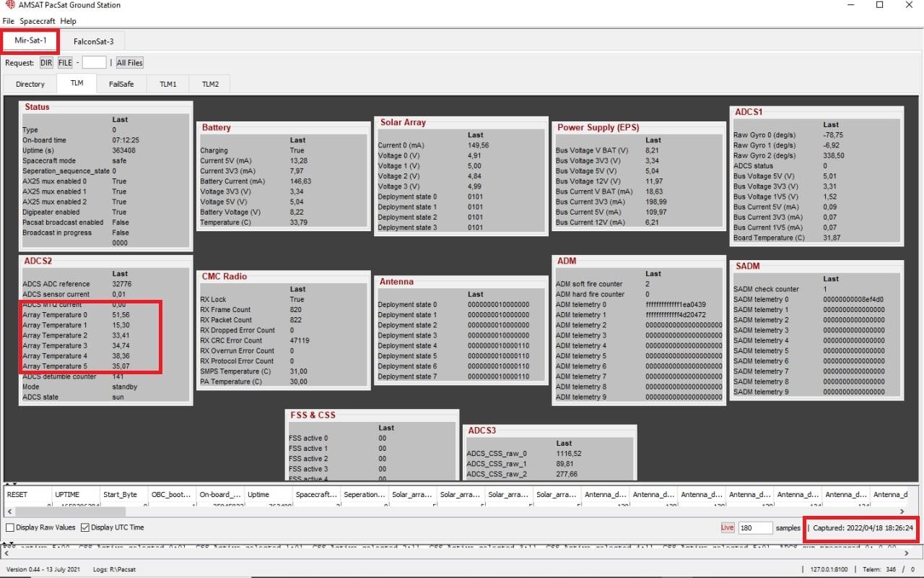Screen dimensions: 924x578
Task: Click the PA Temperature (C) label
Action: [231, 381]
